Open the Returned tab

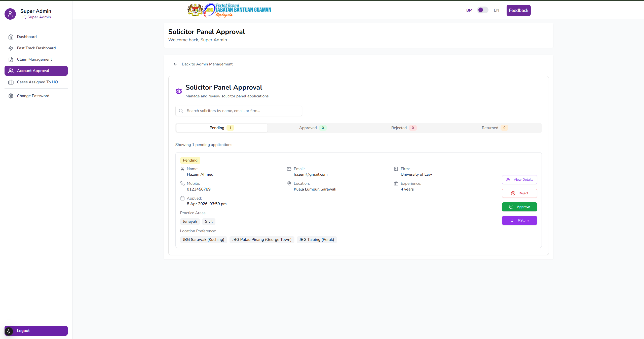click(494, 128)
